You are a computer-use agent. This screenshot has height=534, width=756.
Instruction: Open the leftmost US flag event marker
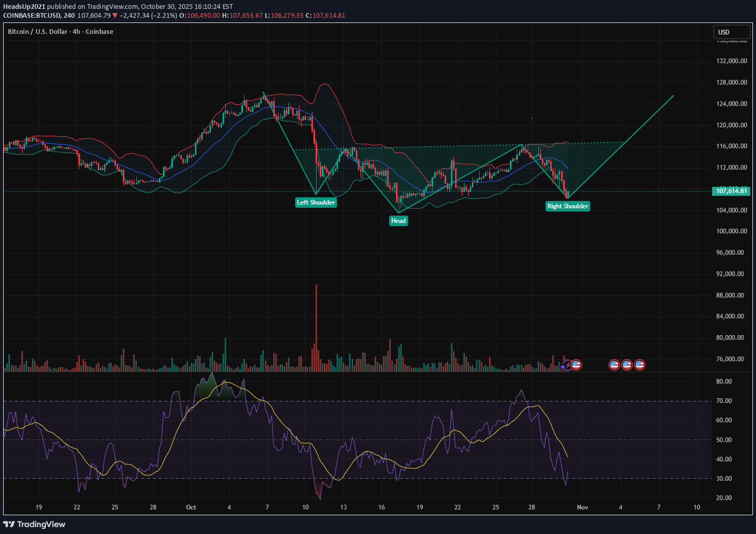(x=576, y=365)
